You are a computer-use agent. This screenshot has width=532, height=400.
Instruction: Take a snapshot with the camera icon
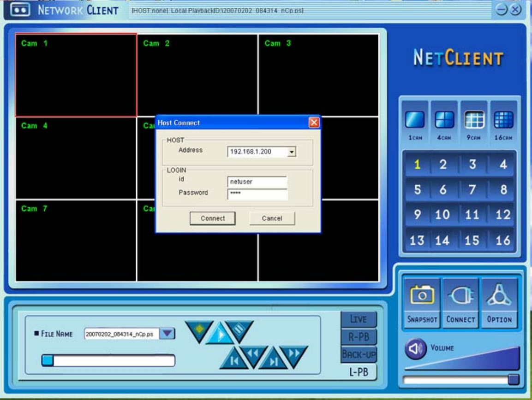click(x=422, y=302)
